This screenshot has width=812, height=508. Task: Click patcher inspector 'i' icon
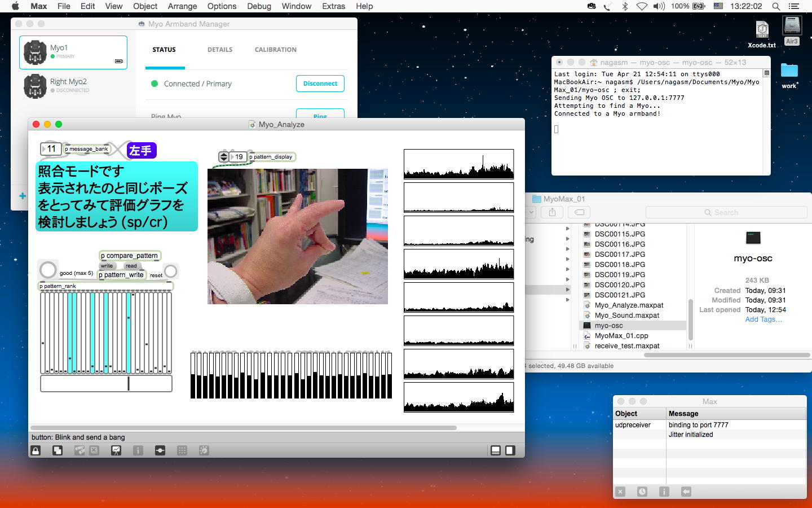(x=138, y=450)
